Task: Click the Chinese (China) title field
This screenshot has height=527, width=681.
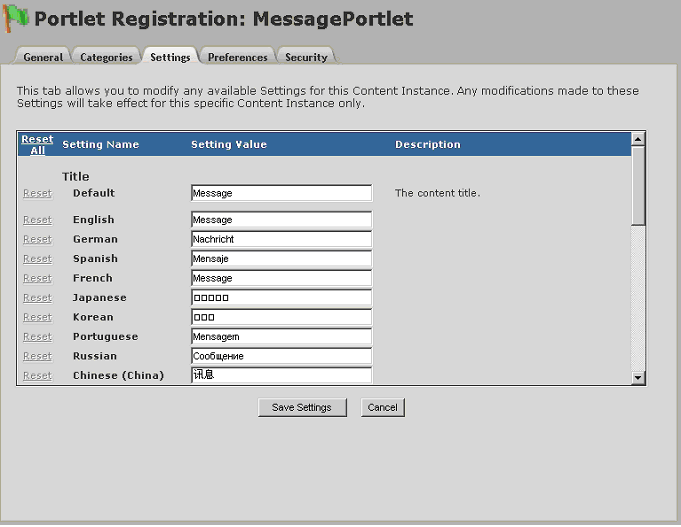Action: point(281,375)
